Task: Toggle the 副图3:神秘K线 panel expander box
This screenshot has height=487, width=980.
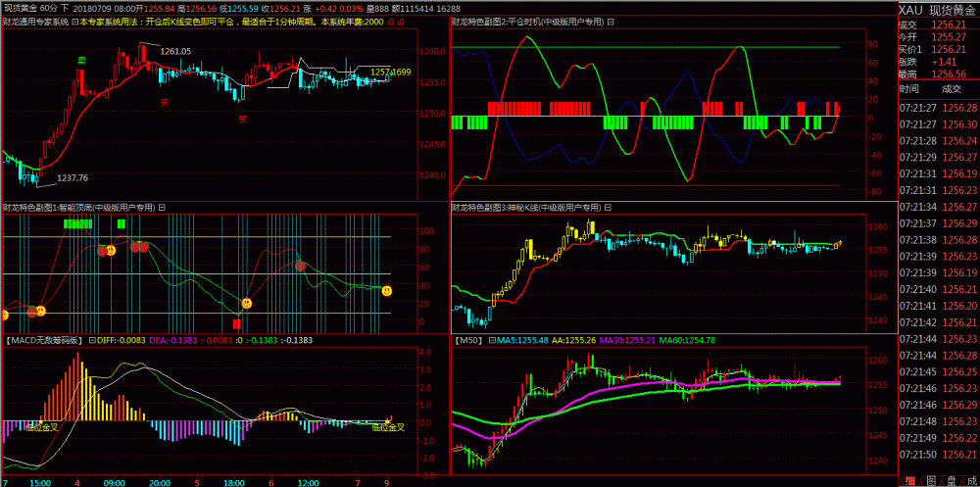Action: pyautogui.click(x=608, y=207)
